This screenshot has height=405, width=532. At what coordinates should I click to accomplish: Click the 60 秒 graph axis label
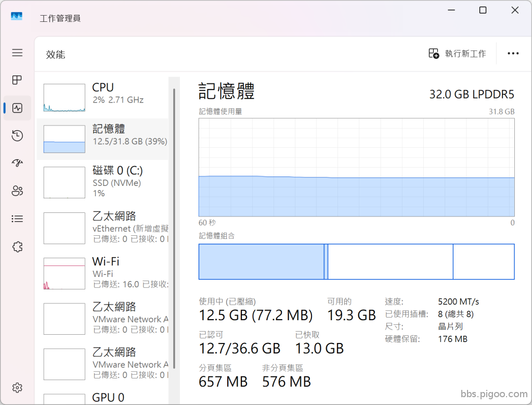(x=207, y=223)
